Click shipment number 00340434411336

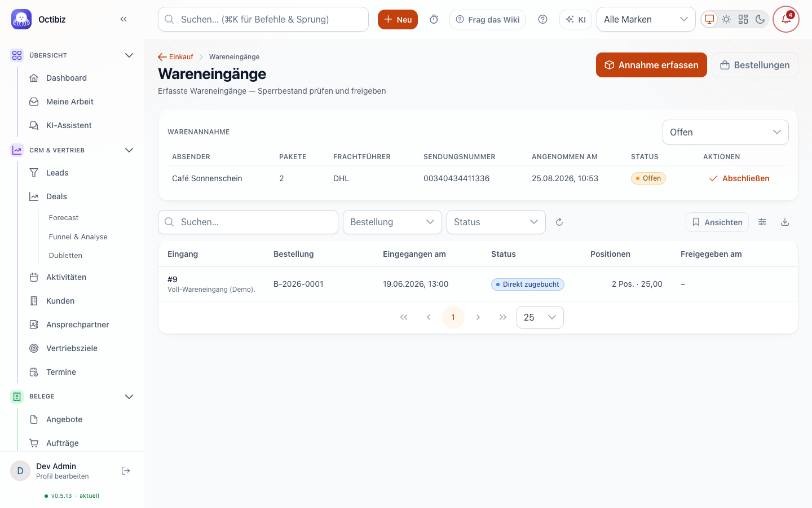(x=456, y=178)
